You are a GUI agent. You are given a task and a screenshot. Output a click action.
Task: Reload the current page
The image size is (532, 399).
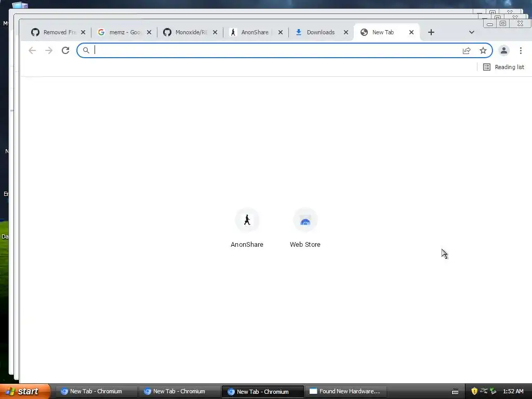[65, 50]
